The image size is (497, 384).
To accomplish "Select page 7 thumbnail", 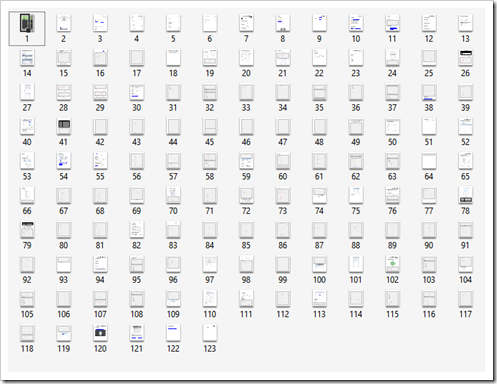I will point(246,23).
